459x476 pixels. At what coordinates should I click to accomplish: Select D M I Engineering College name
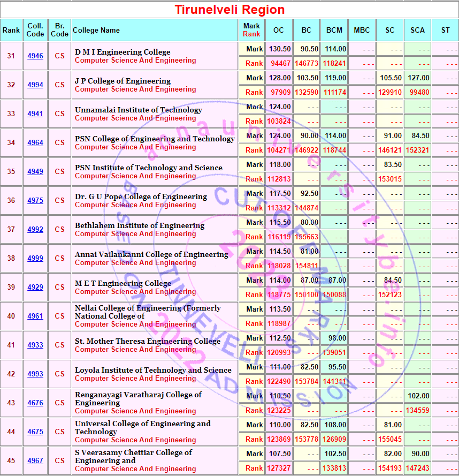coord(123,52)
